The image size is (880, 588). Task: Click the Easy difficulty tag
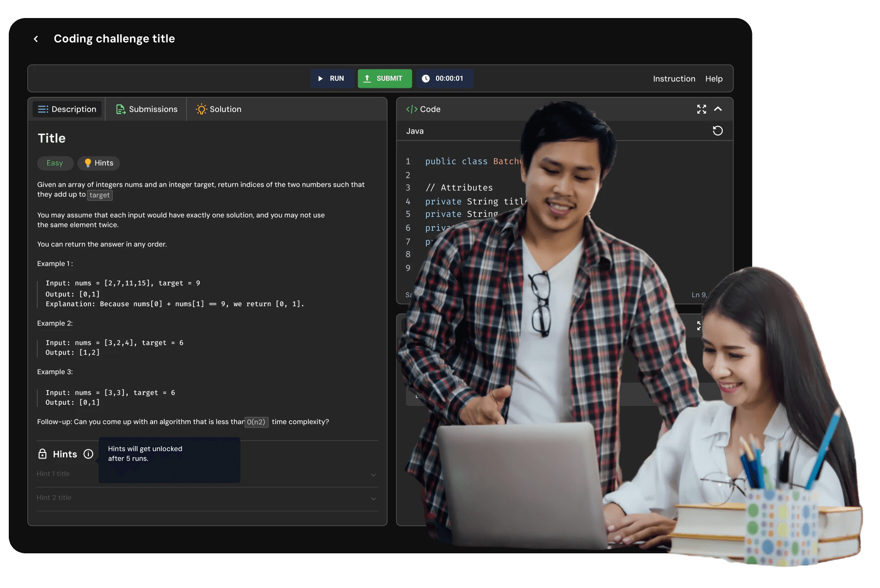point(55,163)
